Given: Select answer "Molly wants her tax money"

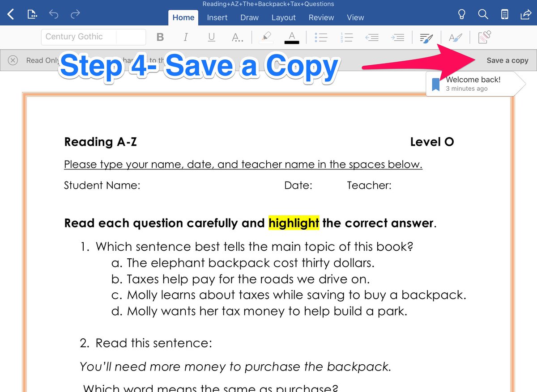Looking at the screenshot, I should [x=267, y=311].
